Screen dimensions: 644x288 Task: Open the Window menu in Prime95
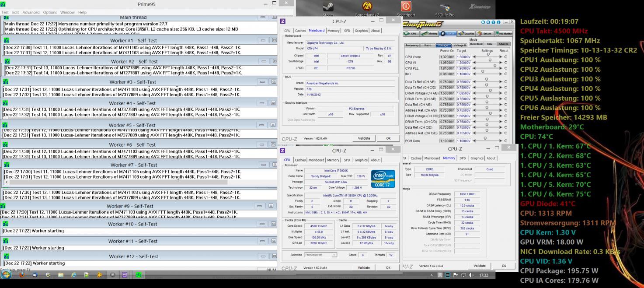(67, 12)
